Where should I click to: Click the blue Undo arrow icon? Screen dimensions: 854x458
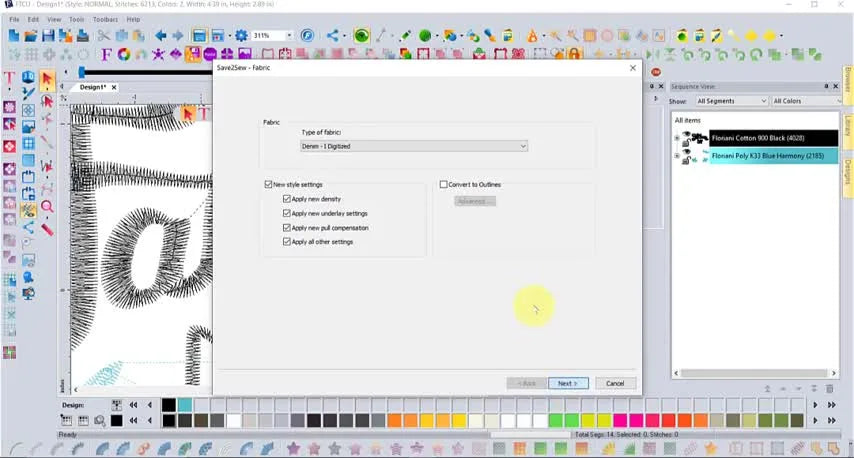160,36
